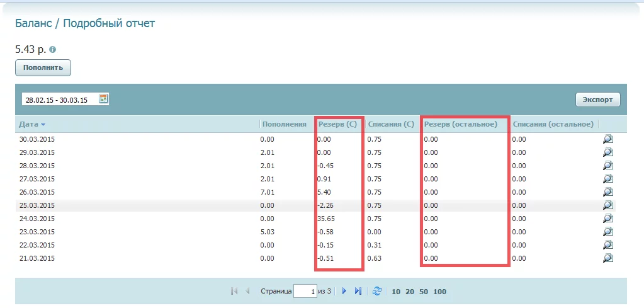Go to the previous page

(247, 291)
